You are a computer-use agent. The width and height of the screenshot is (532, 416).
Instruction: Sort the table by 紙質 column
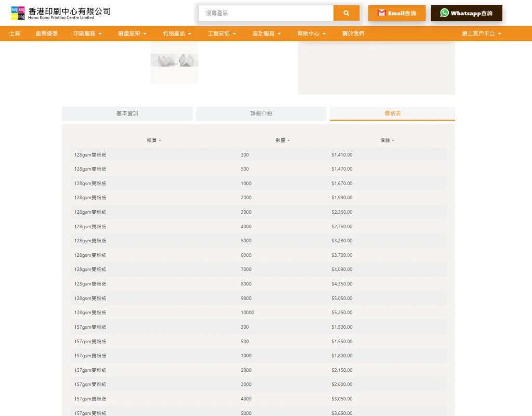pyautogui.click(x=154, y=140)
